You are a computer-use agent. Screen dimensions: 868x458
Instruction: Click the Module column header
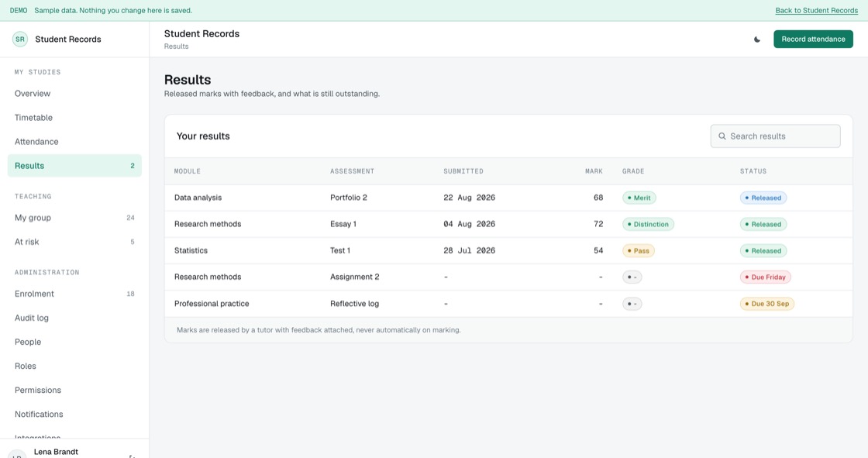(x=187, y=172)
